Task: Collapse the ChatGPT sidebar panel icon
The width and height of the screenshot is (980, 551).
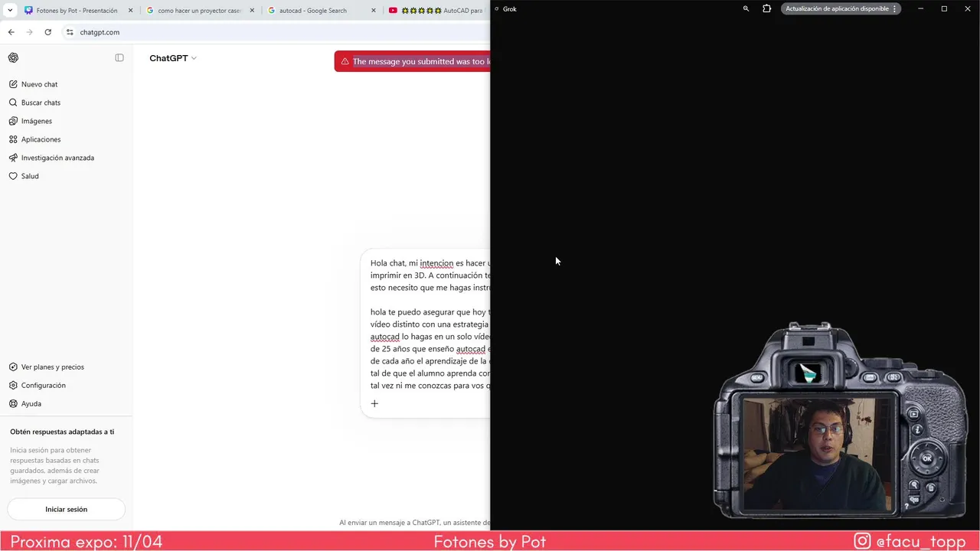Action: pos(119,58)
